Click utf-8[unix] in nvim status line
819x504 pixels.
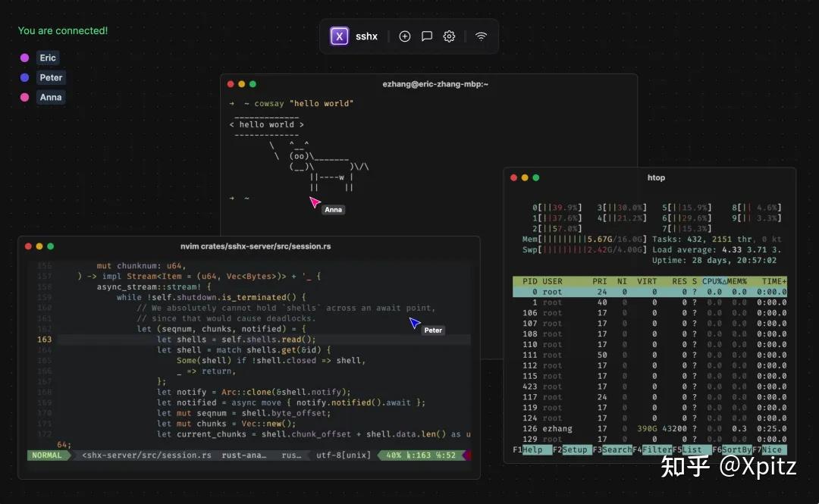[344, 455]
